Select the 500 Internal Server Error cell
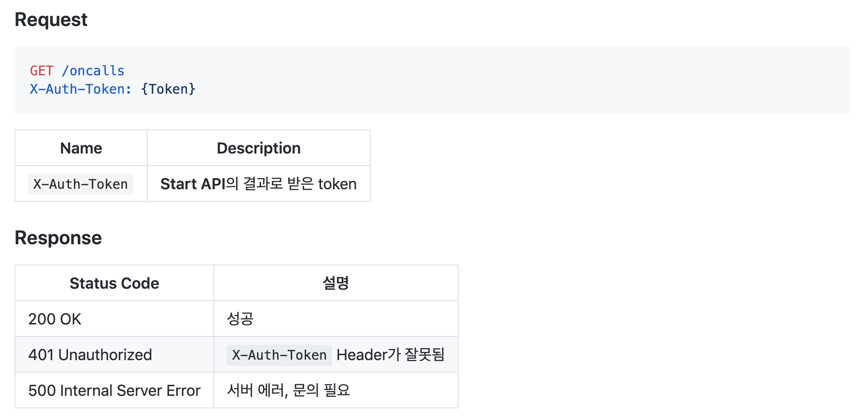This screenshot has height=420, width=868. (114, 391)
